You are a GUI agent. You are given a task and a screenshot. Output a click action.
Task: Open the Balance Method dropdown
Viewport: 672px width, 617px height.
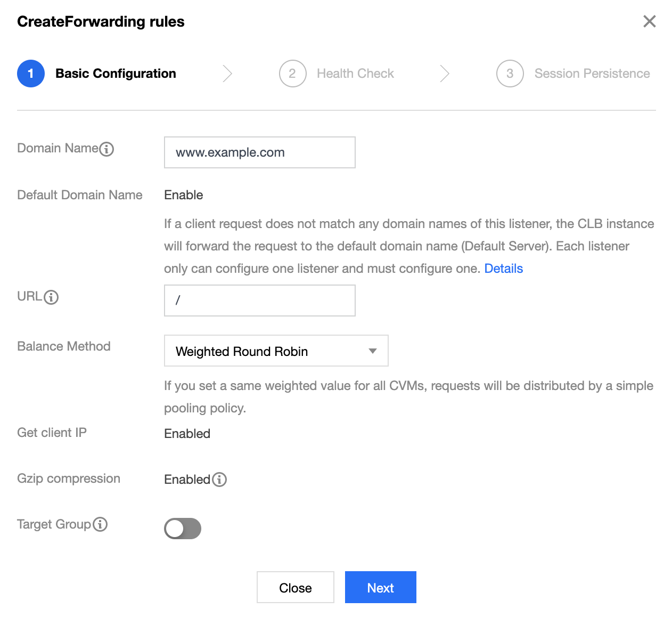tap(276, 351)
